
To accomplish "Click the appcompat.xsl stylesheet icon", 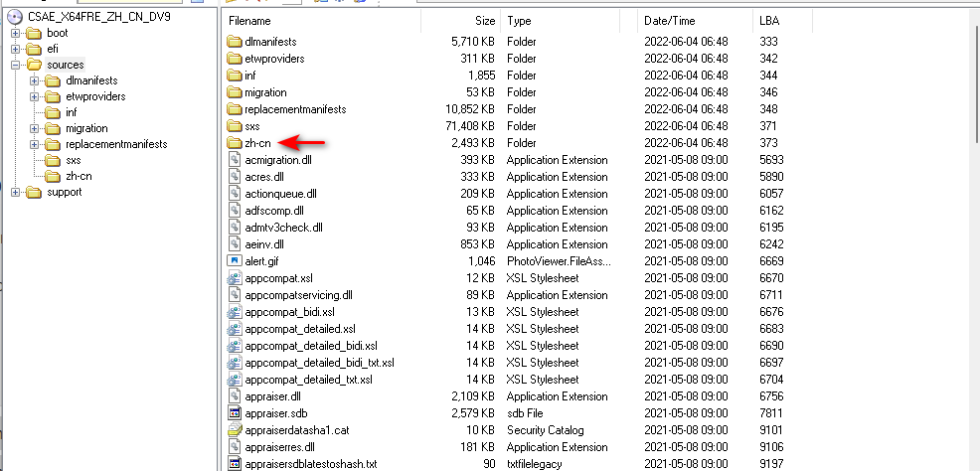I will tap(235, 278).
